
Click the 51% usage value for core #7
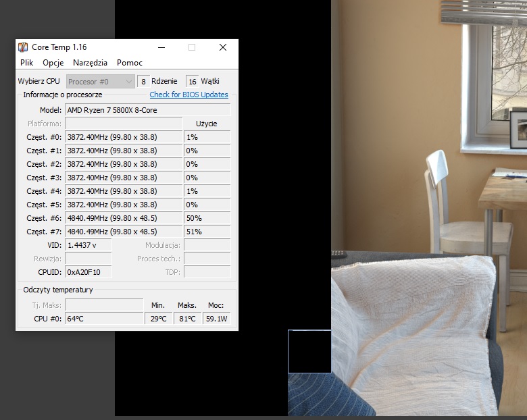[207, 232]
